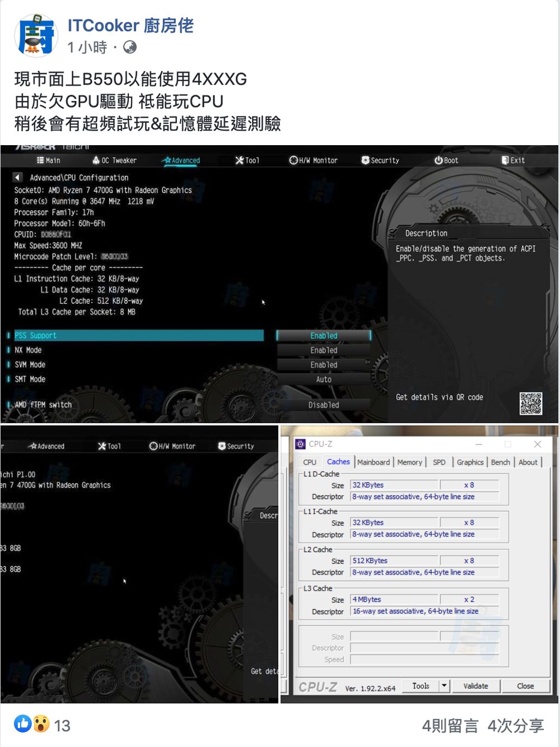Open the BIOS Exit menu icon

tap(505, 160)
